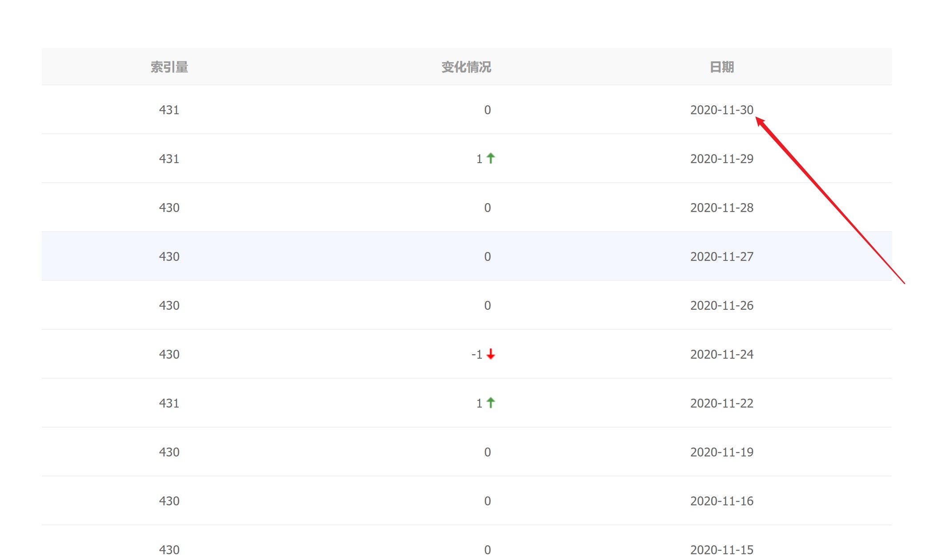Click date cell 2020-11-24

[722, 354]
